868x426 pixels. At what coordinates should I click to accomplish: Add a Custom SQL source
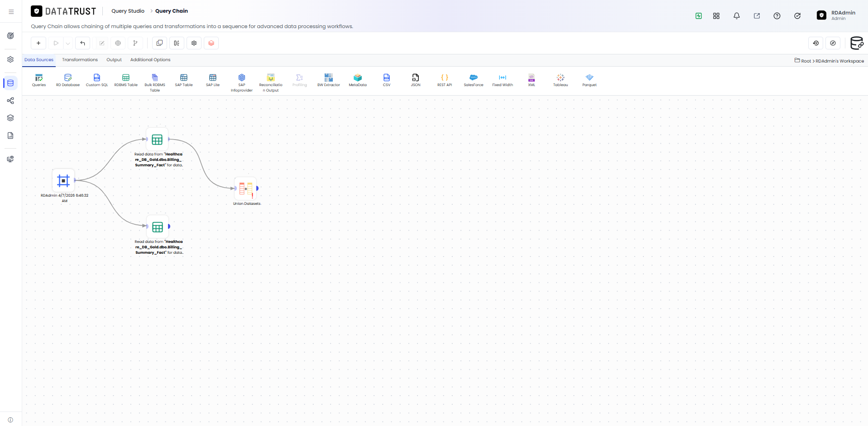coord(97,80)
